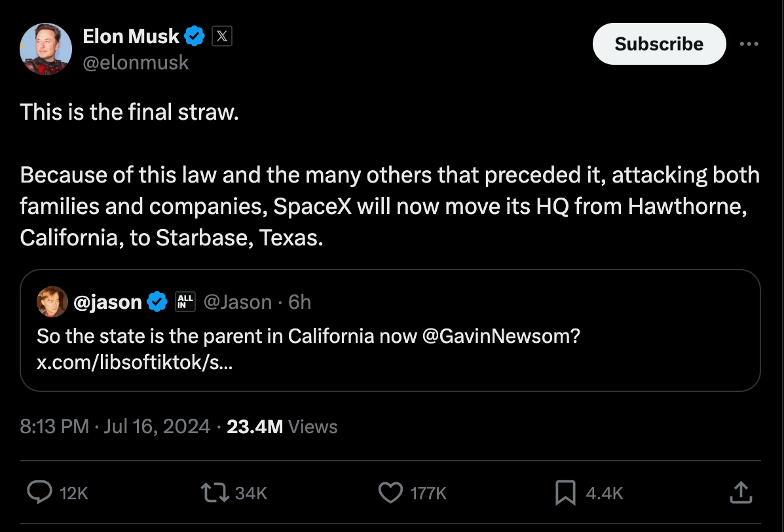
Task: Open Elon Musk's profile picture
Action: pyautogui.click(x=46, y=49)
